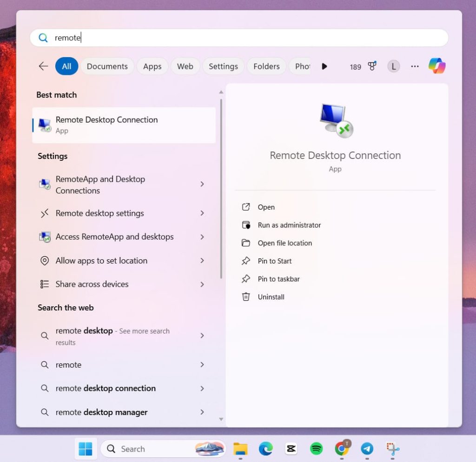This screenshot has width=476, height=462.
Task: Select the Documents filter tab
Action: coord(107,66)
